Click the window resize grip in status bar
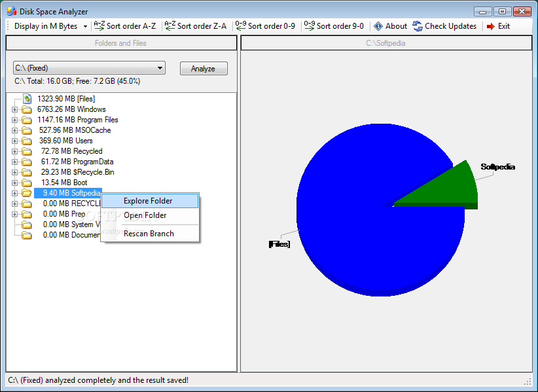This screenshot has height=392, width=538. click(x=528, y=382)
